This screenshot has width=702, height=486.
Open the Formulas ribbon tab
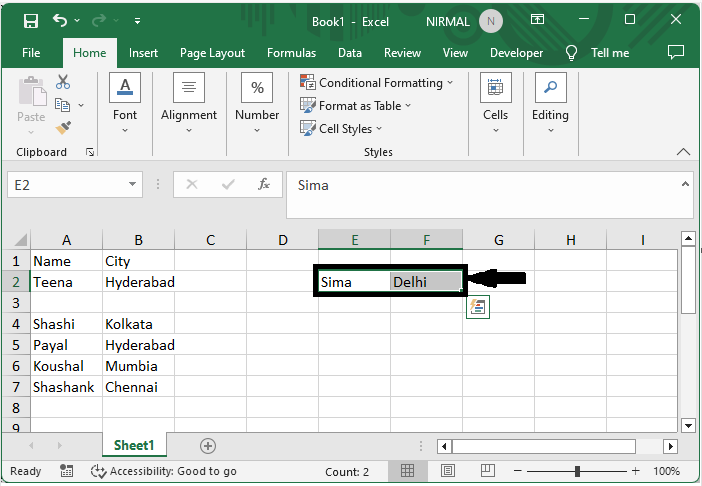click(x=291, y=53)
